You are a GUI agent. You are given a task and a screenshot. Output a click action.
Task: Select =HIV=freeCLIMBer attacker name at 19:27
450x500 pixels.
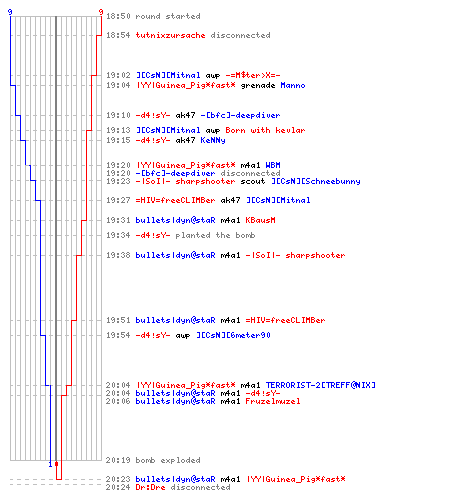(x=175, y=200)
